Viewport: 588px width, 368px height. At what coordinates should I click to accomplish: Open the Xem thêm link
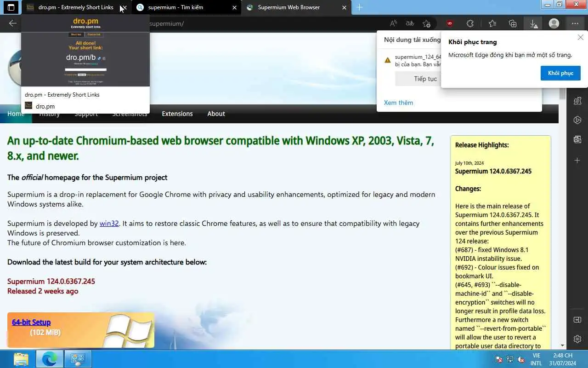(x=398, y=103)
